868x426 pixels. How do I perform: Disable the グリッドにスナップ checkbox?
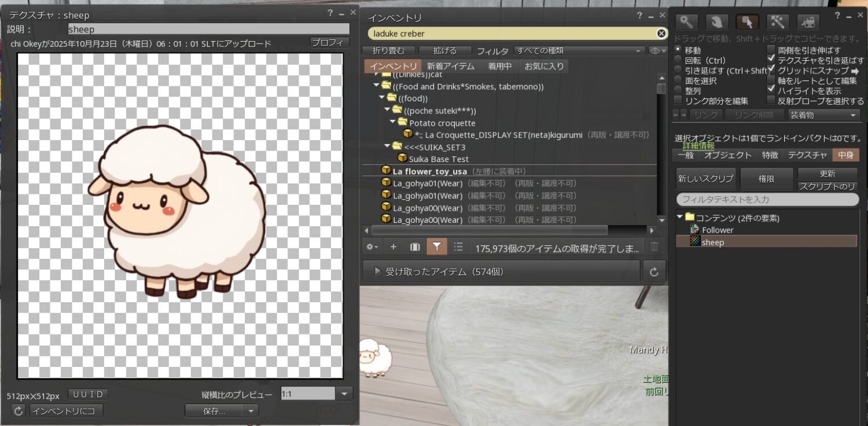point(771,69)
